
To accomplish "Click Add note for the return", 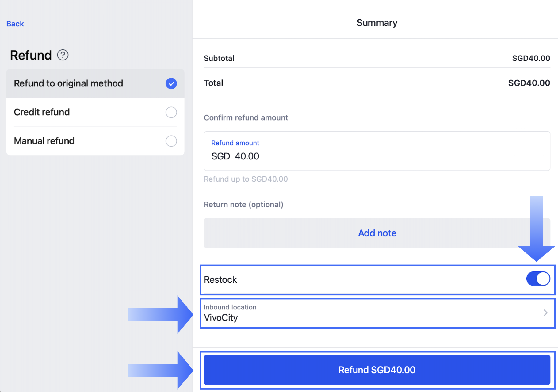I will point(377,233).
